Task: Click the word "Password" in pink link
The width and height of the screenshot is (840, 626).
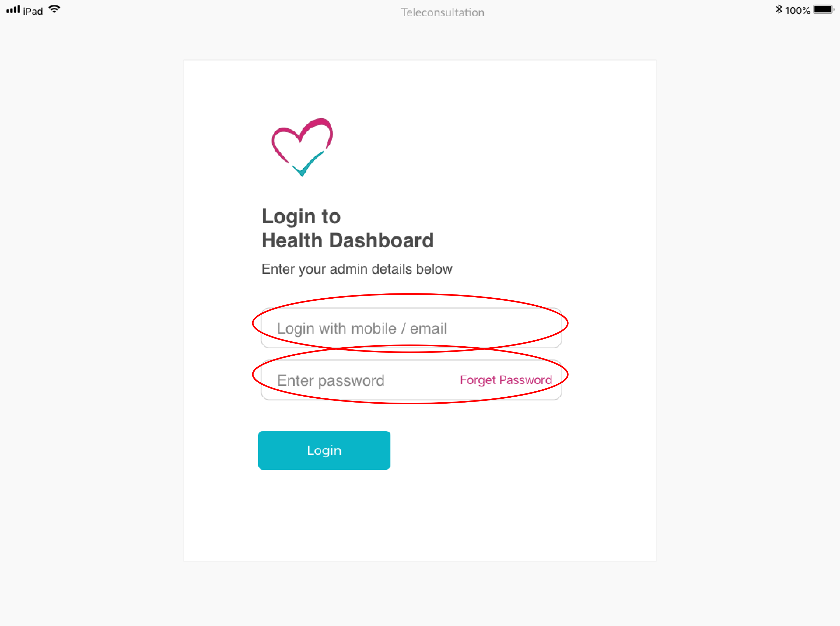Action: [x=526, y=380]
